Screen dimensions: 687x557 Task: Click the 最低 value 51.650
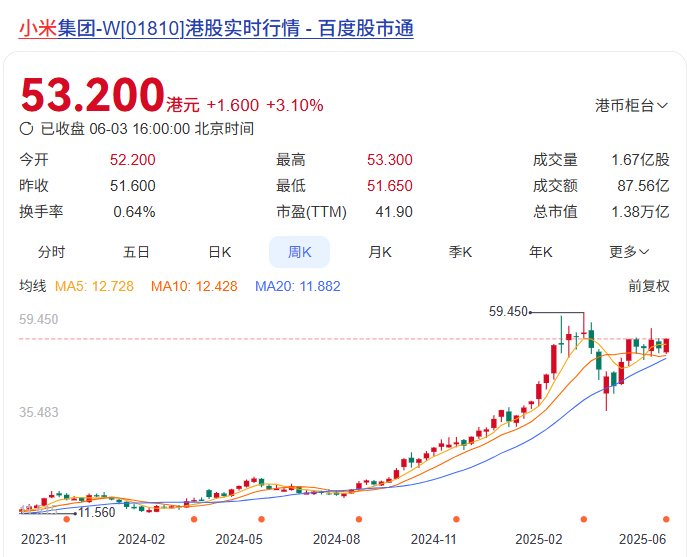[x=390, y=186]
